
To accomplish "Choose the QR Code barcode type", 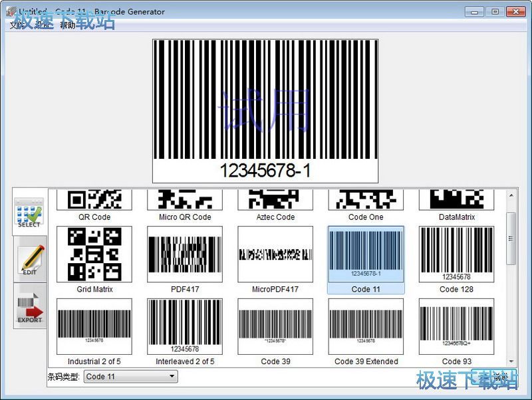I will (x=94, y=199).
